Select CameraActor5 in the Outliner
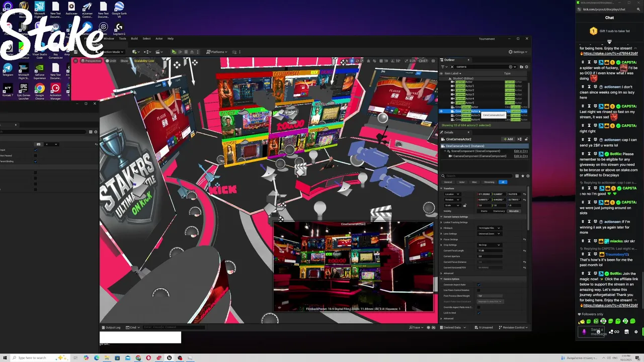The height and width of the screenshot is (362, 644). 464,103
